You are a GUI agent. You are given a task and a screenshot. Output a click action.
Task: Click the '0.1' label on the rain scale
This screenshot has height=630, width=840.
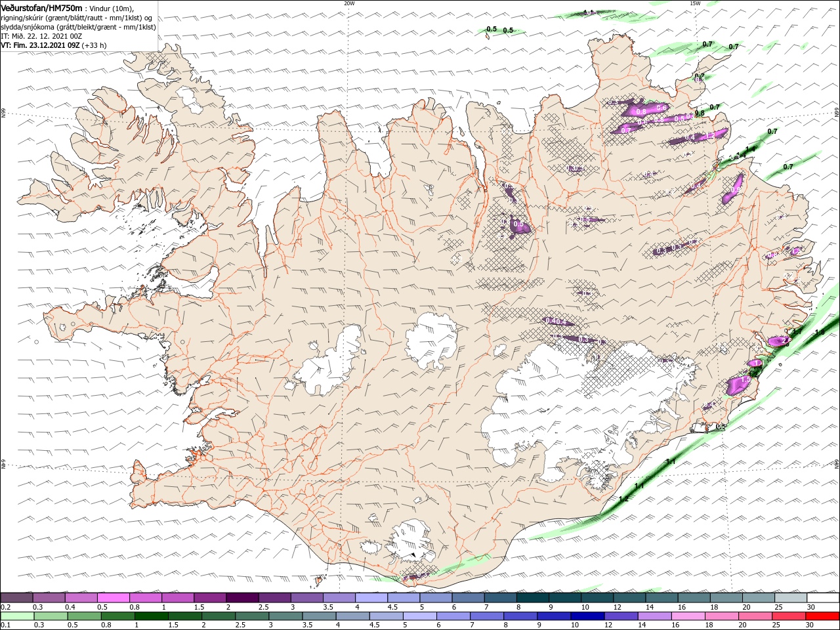(x=5, y=625)
